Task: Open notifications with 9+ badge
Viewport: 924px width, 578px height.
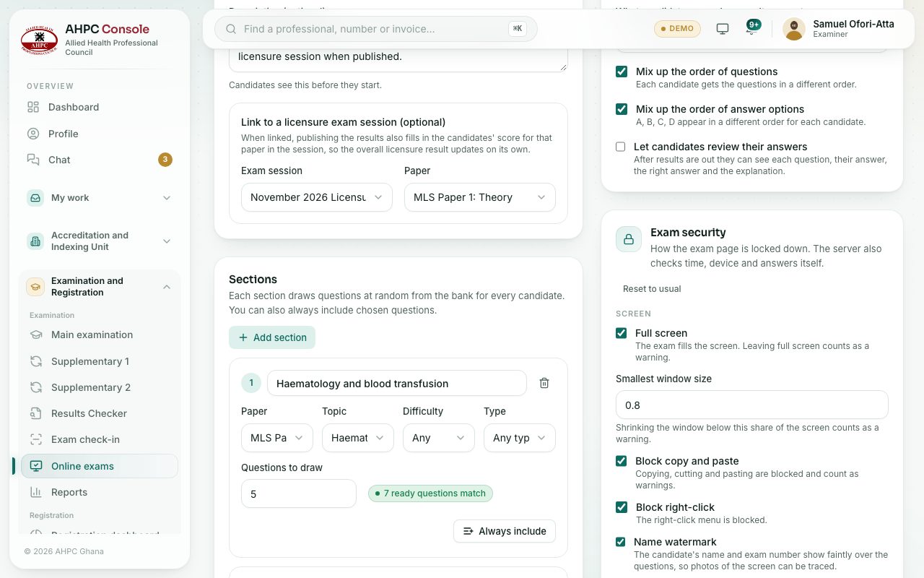Action: point(753,29)
